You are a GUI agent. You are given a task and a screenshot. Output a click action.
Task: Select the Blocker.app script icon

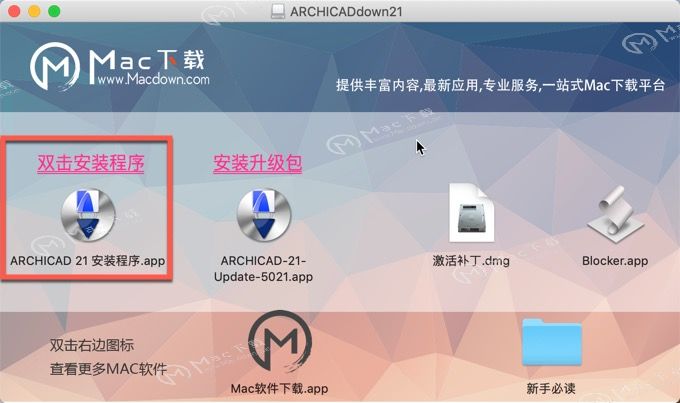615,214
